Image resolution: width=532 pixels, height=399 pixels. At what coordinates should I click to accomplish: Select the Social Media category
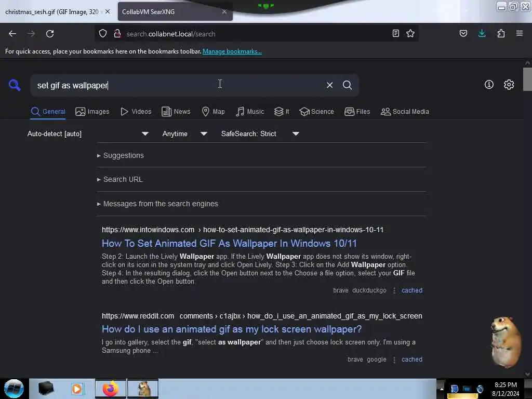coord(405,112)
